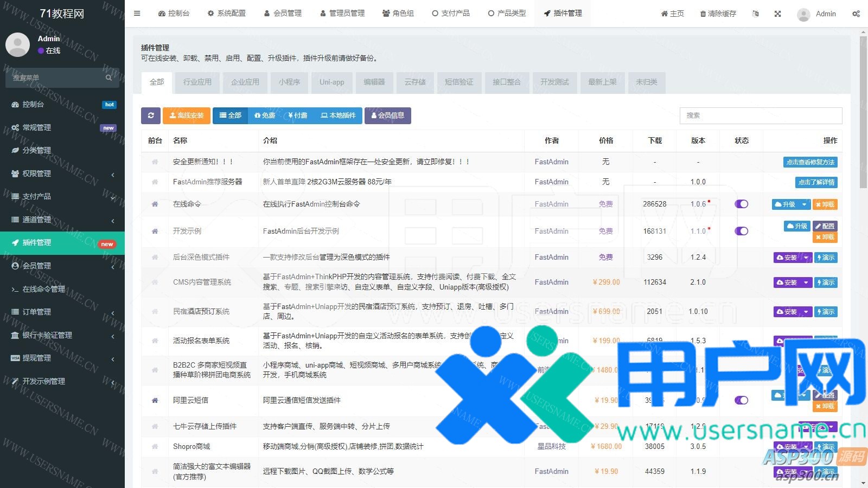The height and width of the screenshot is (488, 868).
Task: Open 分类管理 in the left sidebar
Action: tap(62, 151)
